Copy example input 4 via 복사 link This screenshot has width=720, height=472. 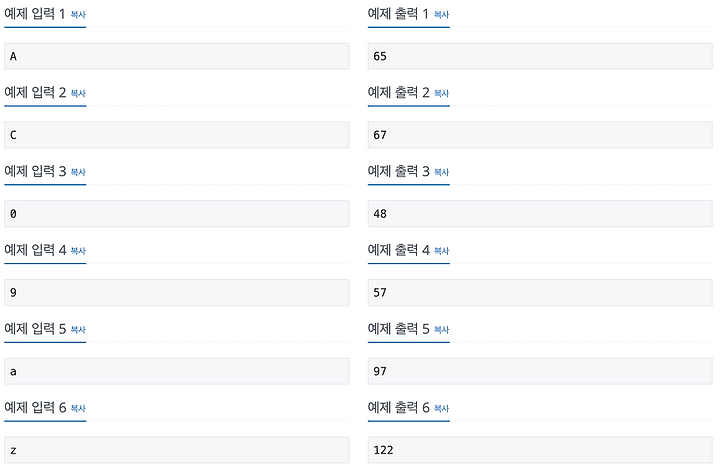point(78,251)
